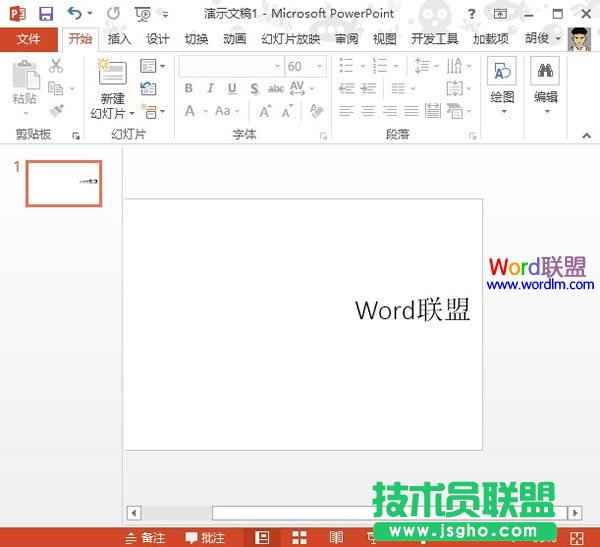Open line spacing dropdown
The image size is (600, 547).
(x=426, y=66)
